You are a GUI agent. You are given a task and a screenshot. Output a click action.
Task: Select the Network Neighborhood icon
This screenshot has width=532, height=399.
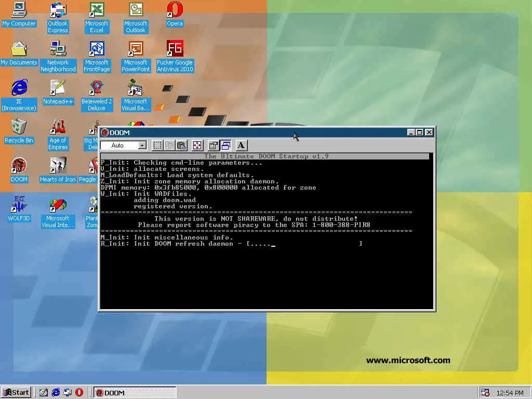(x=58, y=57)
